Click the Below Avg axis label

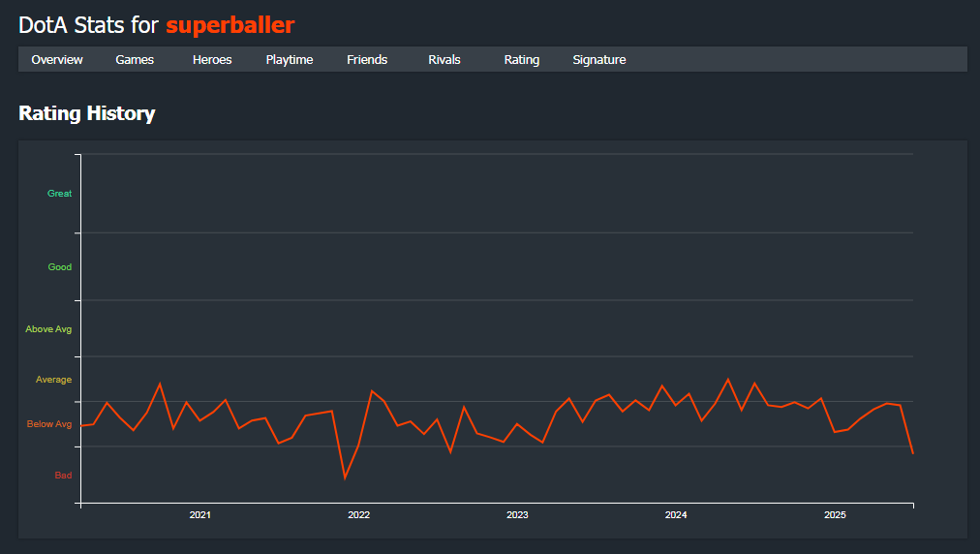point(48,424)
